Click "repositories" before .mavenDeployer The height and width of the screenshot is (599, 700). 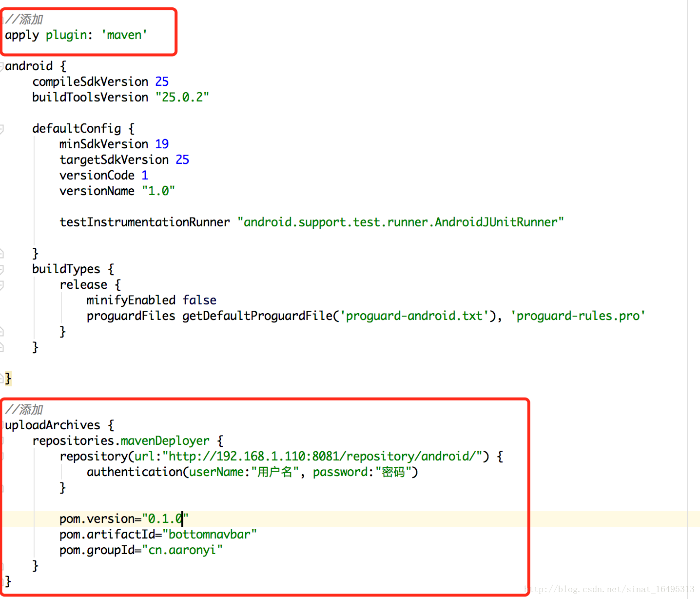(x=73, y=440)
